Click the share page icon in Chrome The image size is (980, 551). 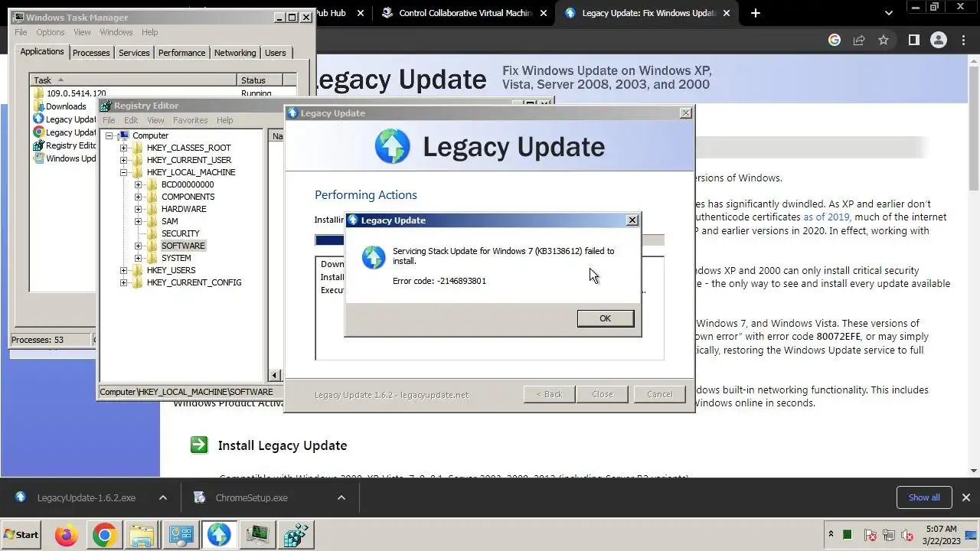pos(859,40)
